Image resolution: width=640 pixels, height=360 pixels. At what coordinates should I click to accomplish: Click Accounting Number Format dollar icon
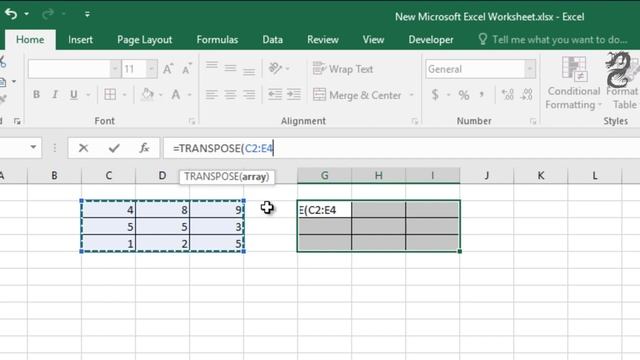[435, 95]
